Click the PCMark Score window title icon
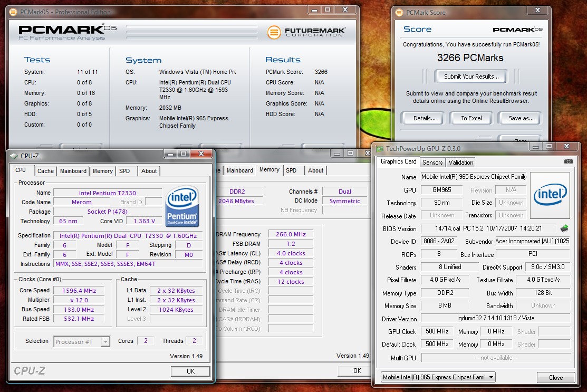 pos(399,12)
